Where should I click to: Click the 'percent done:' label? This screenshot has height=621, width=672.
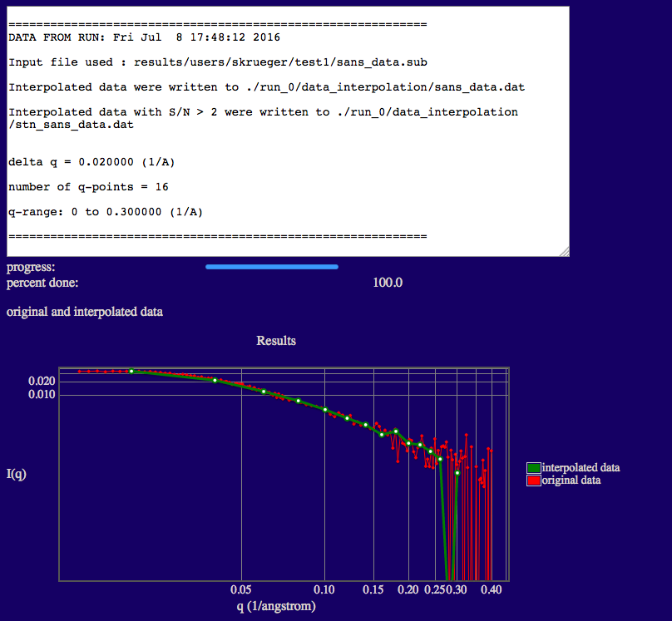[42, 283]
